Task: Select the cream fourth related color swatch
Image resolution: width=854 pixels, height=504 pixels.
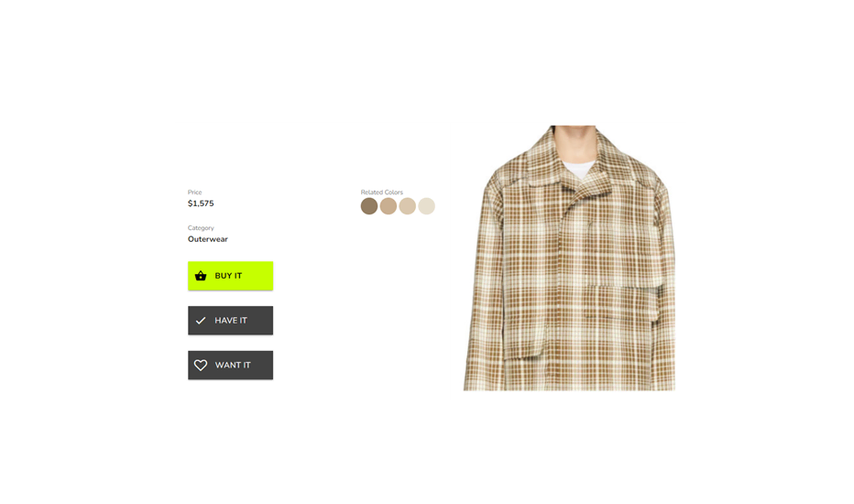Action: coord(426,206)
